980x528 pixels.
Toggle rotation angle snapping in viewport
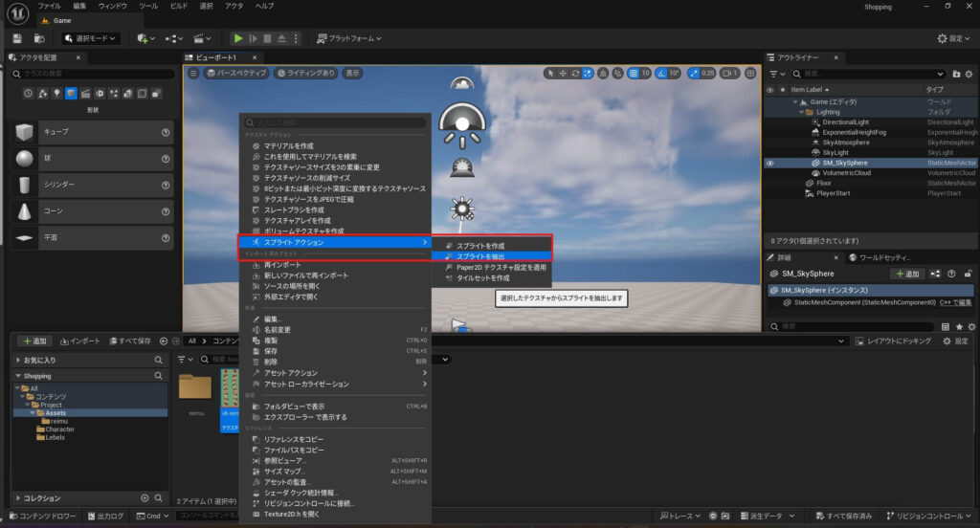click(x=661, y=73)
